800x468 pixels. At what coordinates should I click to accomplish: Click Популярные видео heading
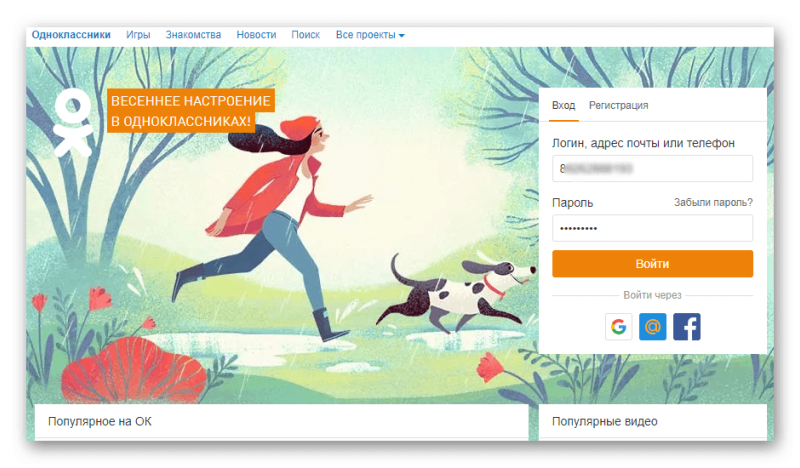(x=605, y=422)
